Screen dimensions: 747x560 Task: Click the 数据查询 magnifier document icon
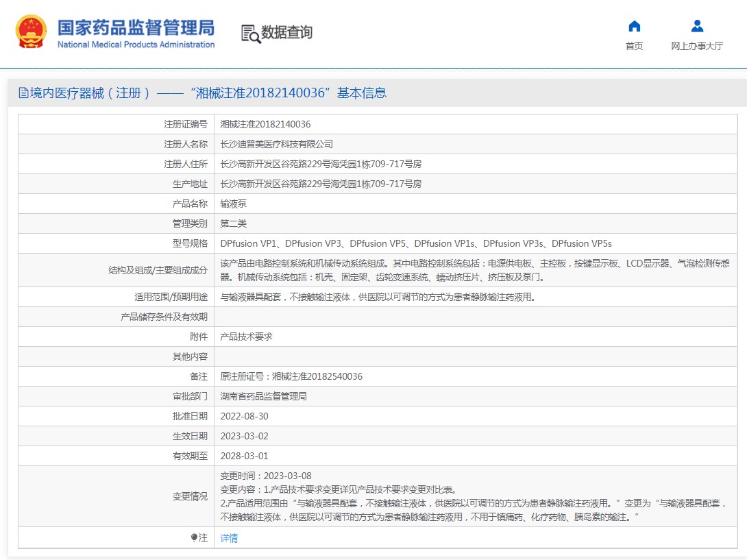[x=251, y=33]
